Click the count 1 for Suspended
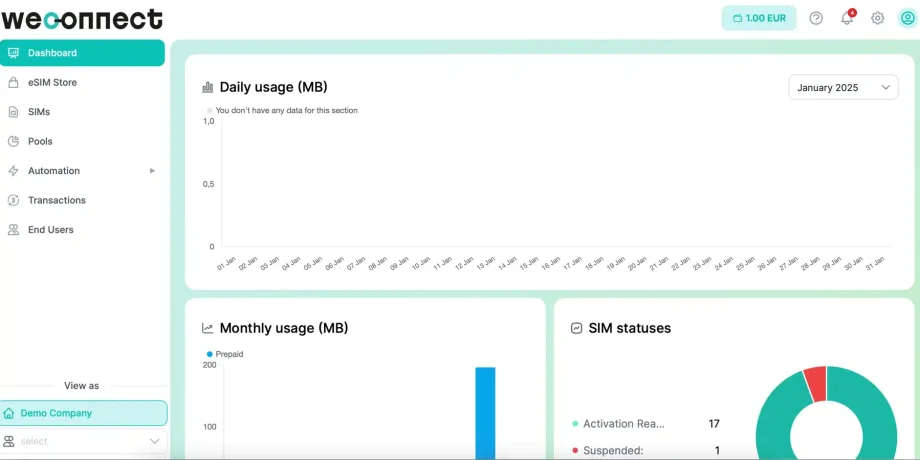Image resolution: width=920 pixels, height=460 pixels. (x=717, y=451)
